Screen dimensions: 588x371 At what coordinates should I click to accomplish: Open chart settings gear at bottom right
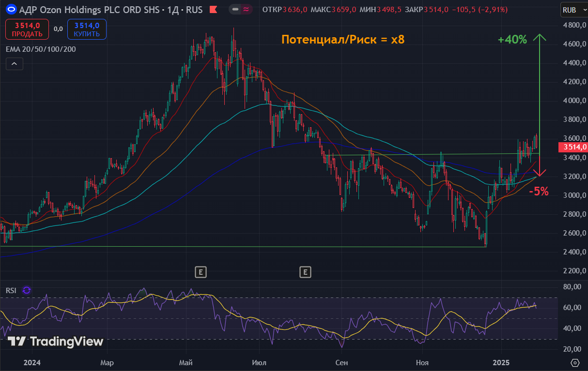575,362
